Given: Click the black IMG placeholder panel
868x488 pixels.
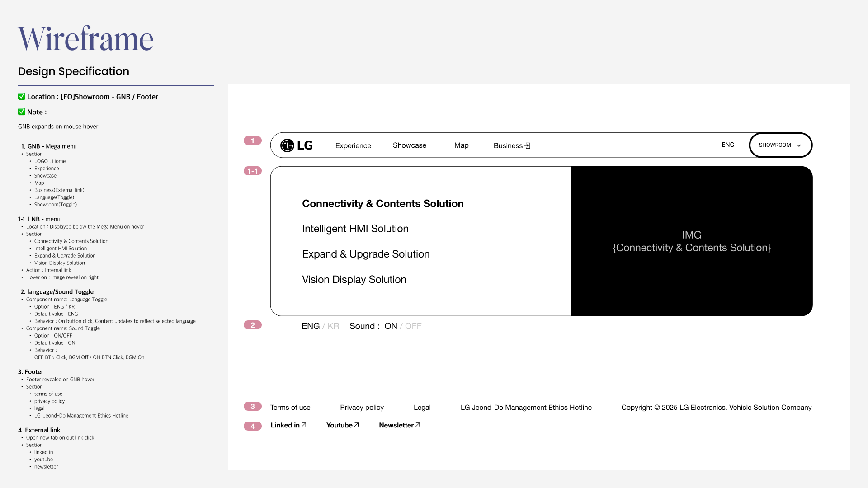Looking at the screenshot, I should (x=691, y=241).
